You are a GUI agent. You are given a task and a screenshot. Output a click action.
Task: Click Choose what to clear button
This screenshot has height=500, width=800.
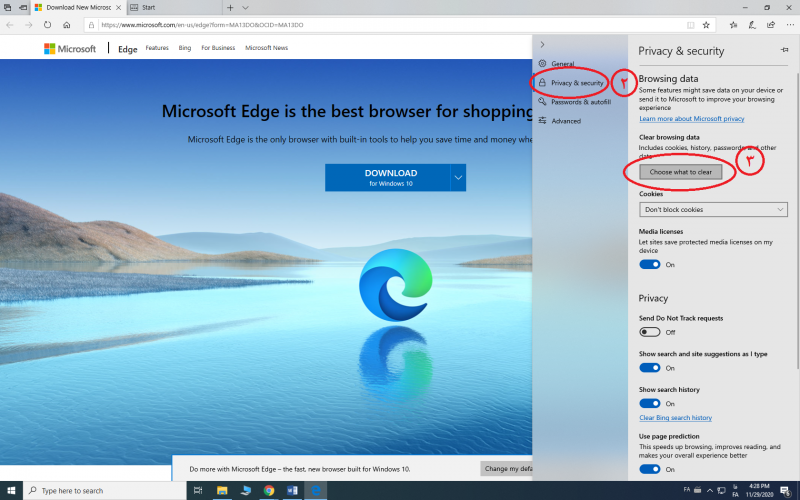point(680,172)
